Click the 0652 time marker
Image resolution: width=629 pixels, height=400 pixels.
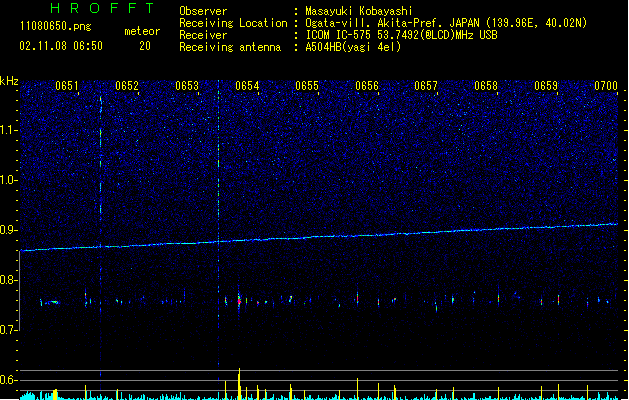(x=127, y=86)
